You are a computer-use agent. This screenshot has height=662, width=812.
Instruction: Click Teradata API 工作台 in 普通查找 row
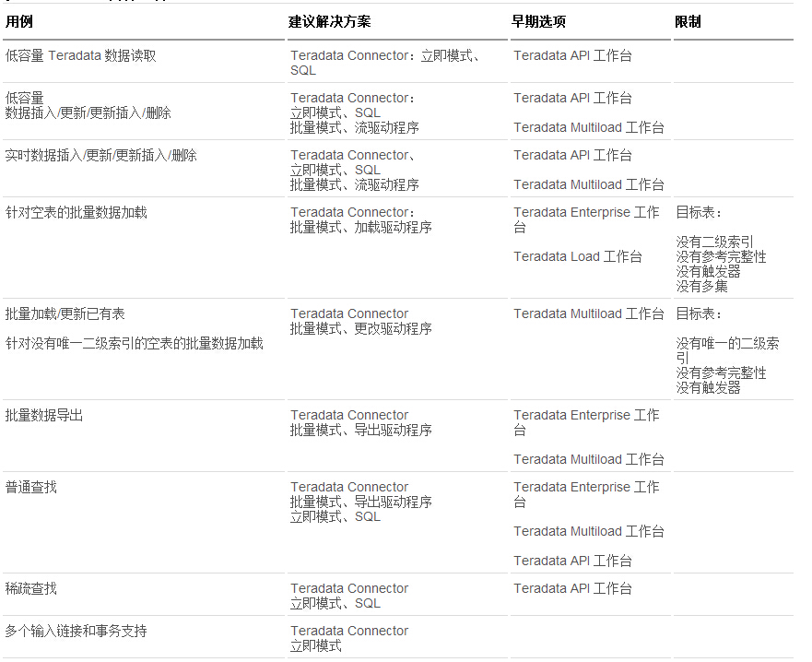(x=572, y=561)
